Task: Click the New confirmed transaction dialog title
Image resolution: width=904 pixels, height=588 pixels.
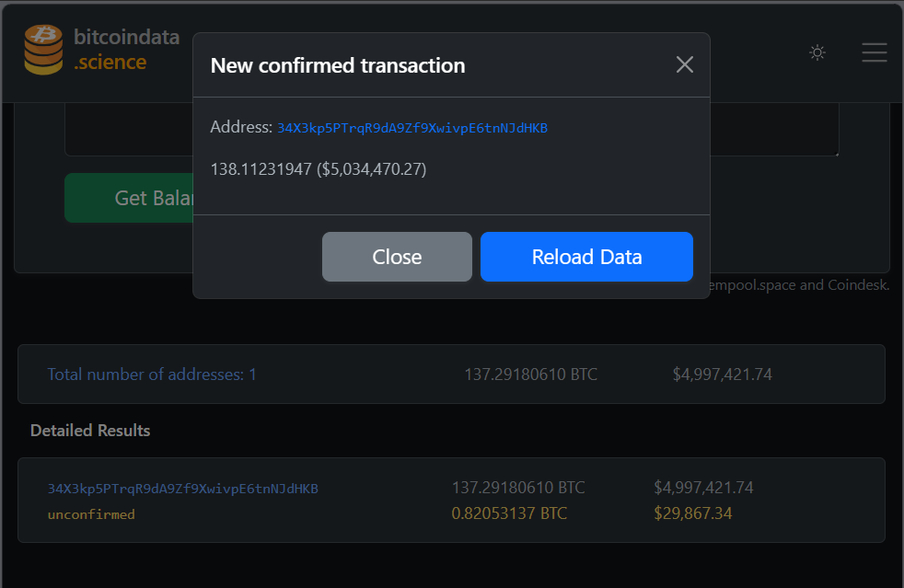Action: (338, 65)
